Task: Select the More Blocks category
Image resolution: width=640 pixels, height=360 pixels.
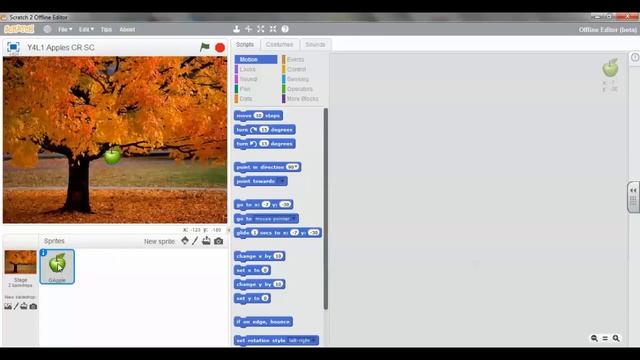Action: tap(301, 99)
